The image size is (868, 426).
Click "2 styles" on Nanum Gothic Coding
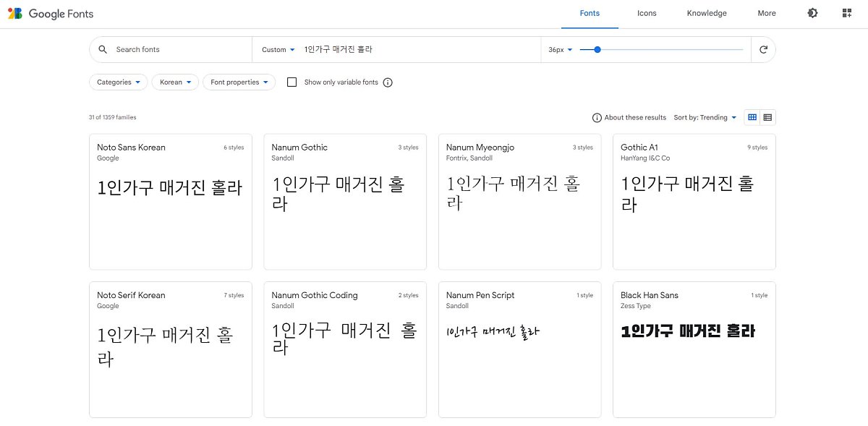point(408,295)
